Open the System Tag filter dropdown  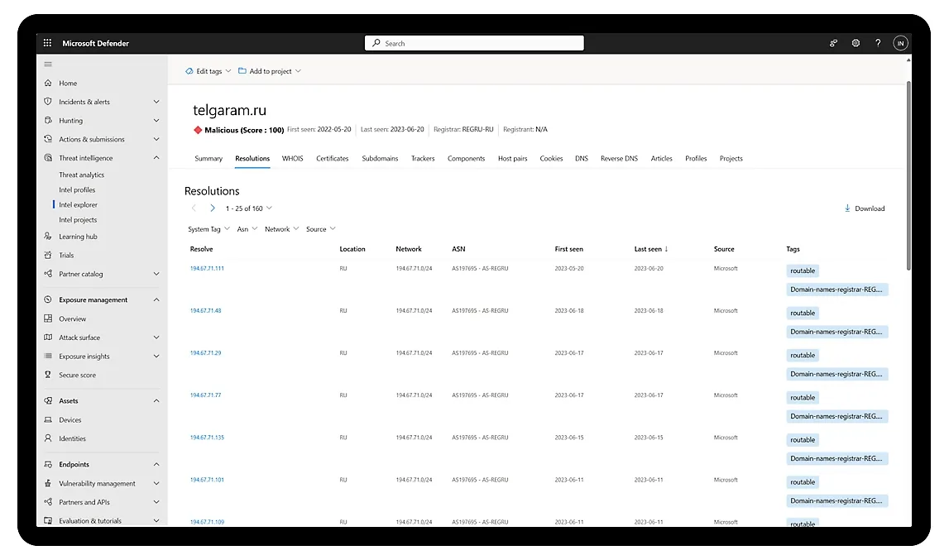pos(209,229)
